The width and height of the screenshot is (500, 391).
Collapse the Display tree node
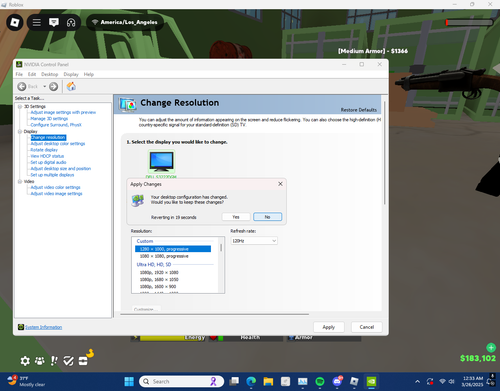pos(20,131)
